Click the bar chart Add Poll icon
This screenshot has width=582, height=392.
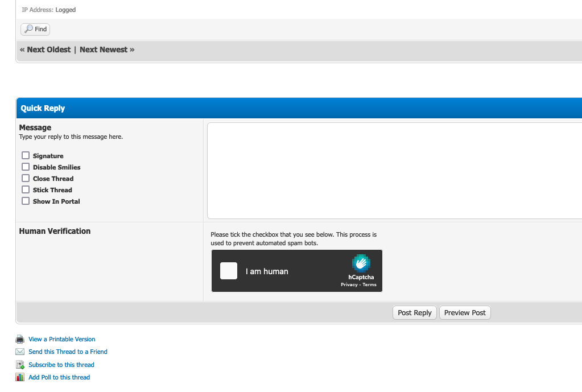click(x=20, y=377)
